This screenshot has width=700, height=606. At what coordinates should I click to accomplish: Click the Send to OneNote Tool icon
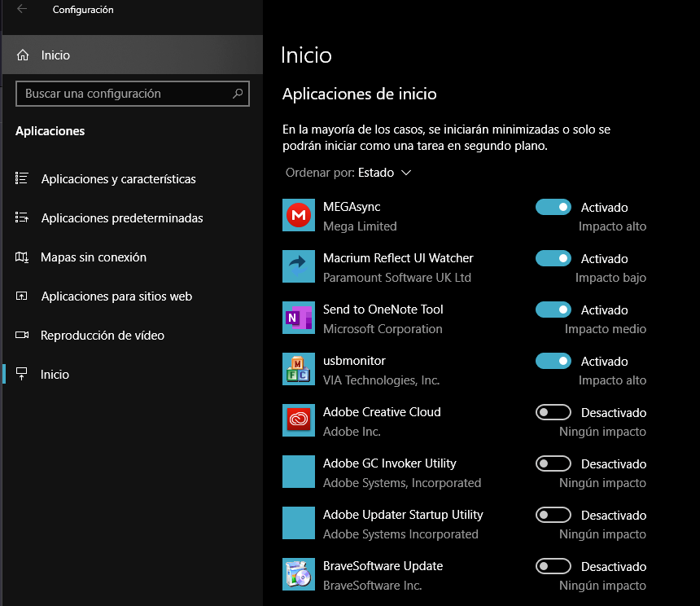(299, 318)
